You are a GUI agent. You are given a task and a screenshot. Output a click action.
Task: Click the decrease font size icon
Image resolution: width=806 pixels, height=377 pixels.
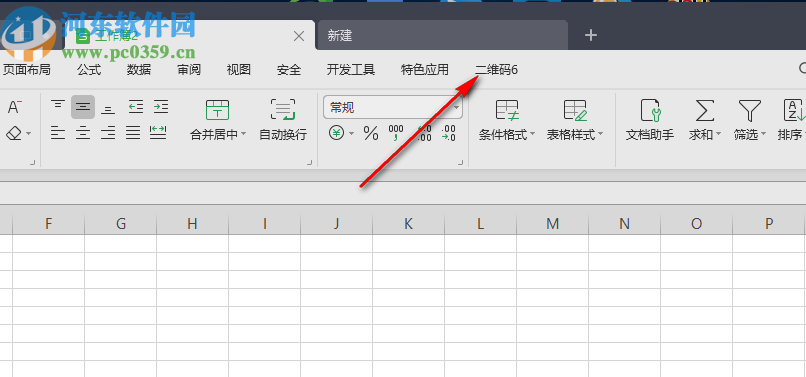(x=13, y=107)
